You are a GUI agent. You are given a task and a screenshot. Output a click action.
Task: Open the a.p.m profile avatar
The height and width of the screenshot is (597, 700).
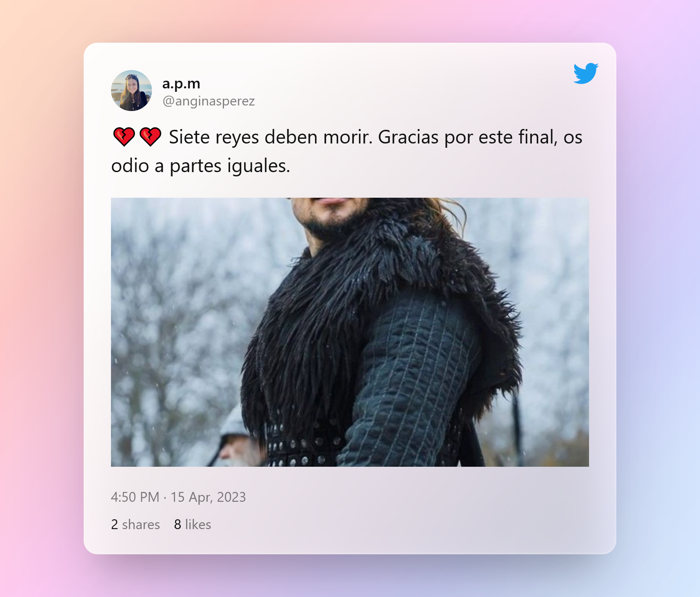pos(131,91)
